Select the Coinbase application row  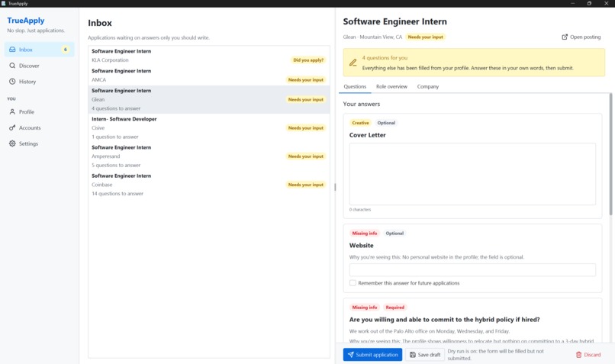coord(208,185)
